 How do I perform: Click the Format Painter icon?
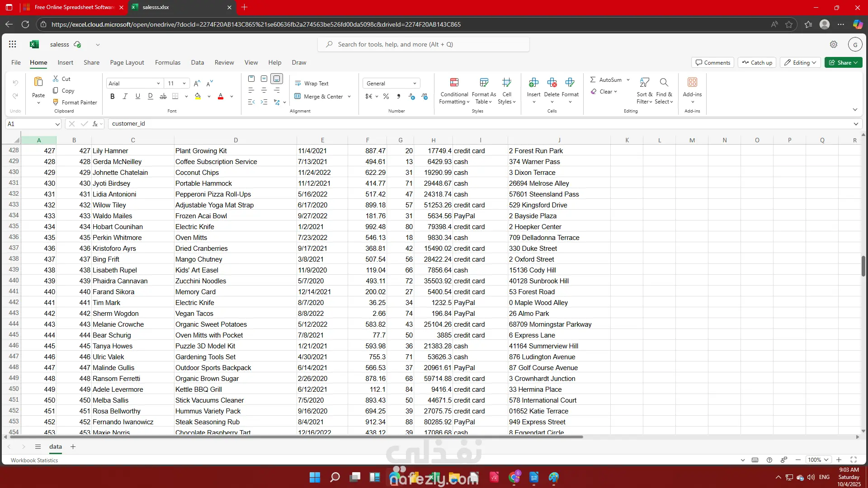pos(56,102)
